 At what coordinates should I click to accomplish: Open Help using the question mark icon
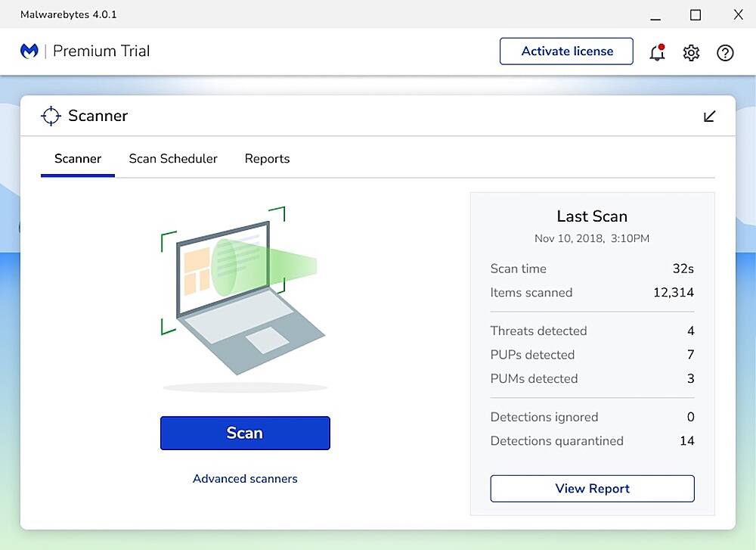click(725, 53)
